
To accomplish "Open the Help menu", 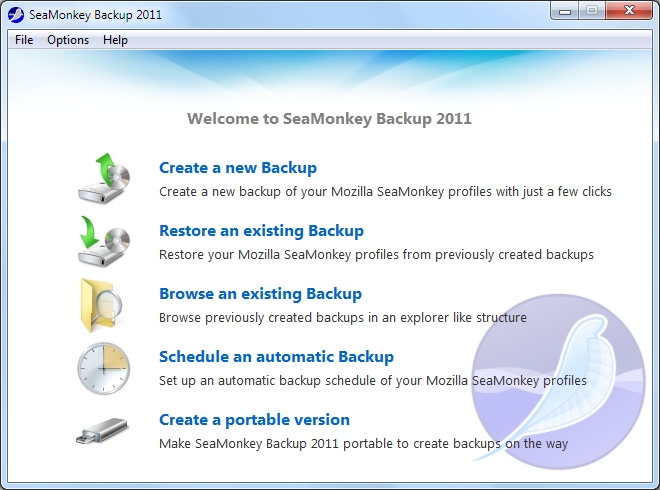I will click(x=115, y=40).
